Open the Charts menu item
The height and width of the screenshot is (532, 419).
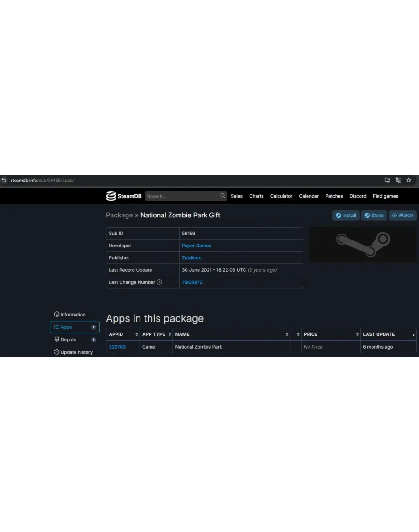click(x=256, y=196)
